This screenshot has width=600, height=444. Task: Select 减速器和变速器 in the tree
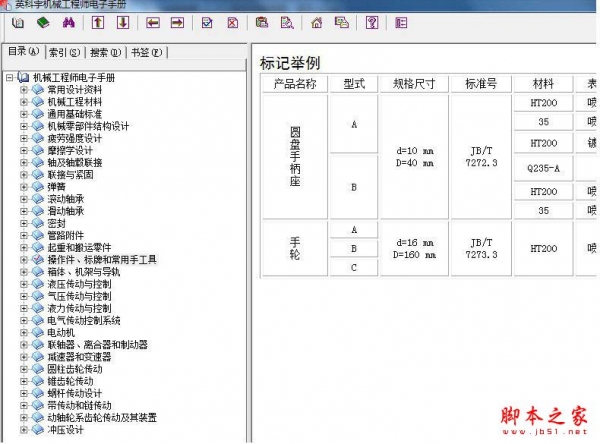(79, 357)
